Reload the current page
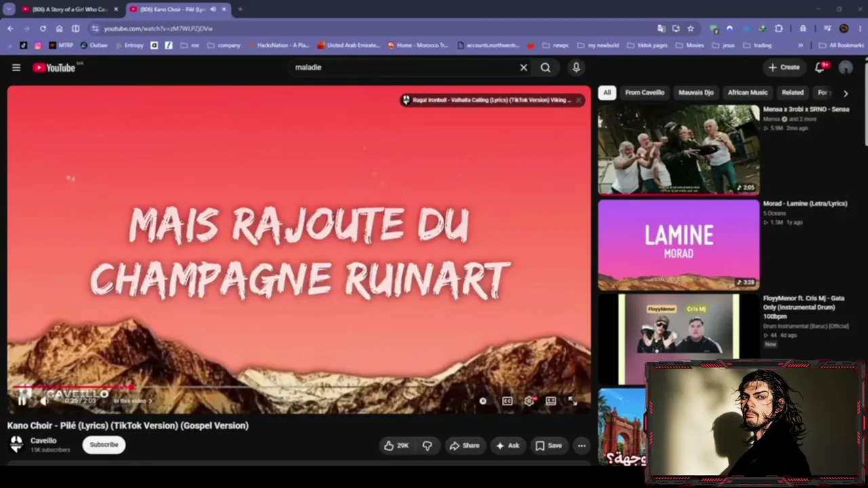Image resolution: width=868 pixels, height=488 pixels. [43, 28]
